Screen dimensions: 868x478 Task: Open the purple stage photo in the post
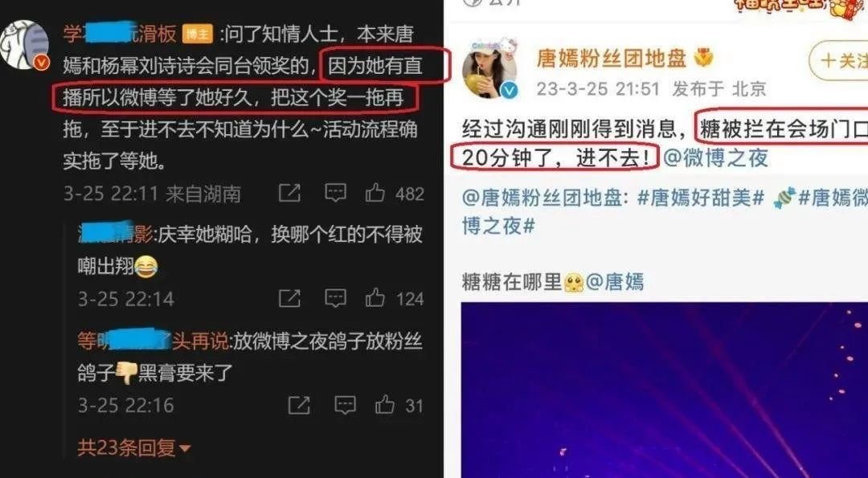665,390
